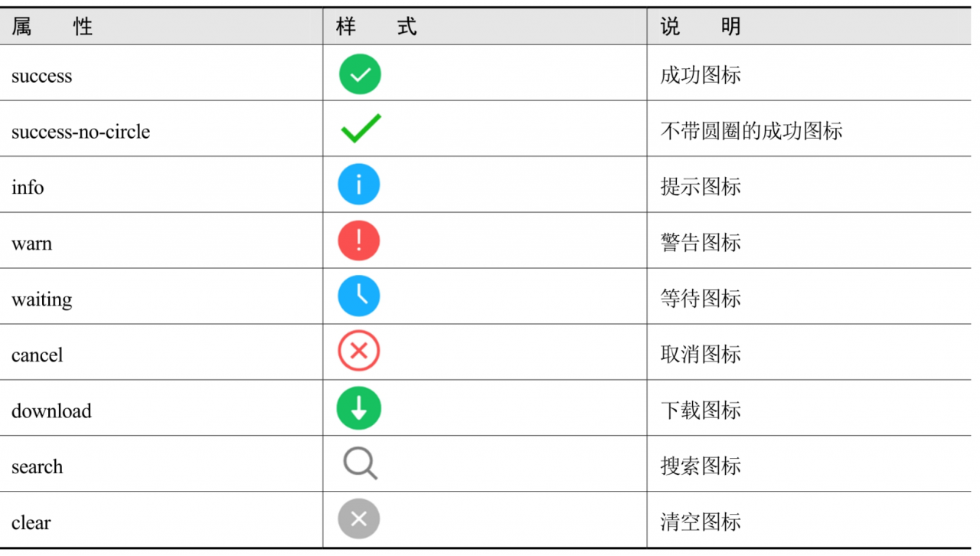The height and width of the screenshot is (556, 980).
Task: Click the 'waiting' attribute name
Action: 41,299
